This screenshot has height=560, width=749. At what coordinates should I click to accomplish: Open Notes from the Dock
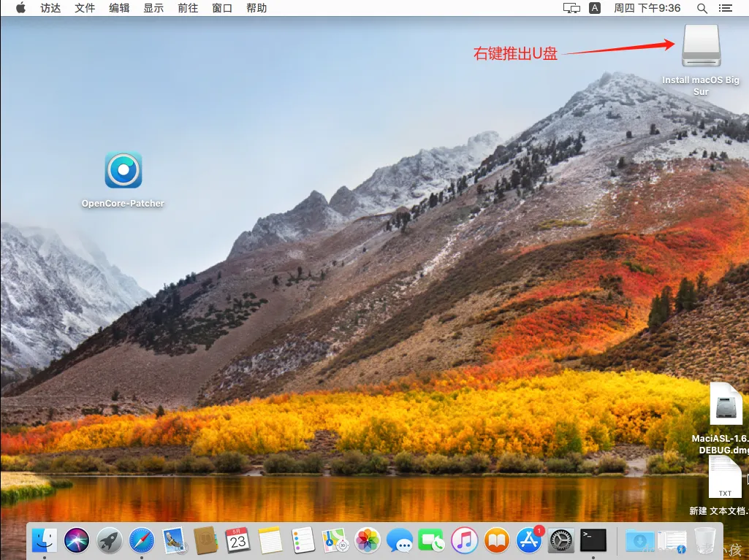(x=270, y=540)
